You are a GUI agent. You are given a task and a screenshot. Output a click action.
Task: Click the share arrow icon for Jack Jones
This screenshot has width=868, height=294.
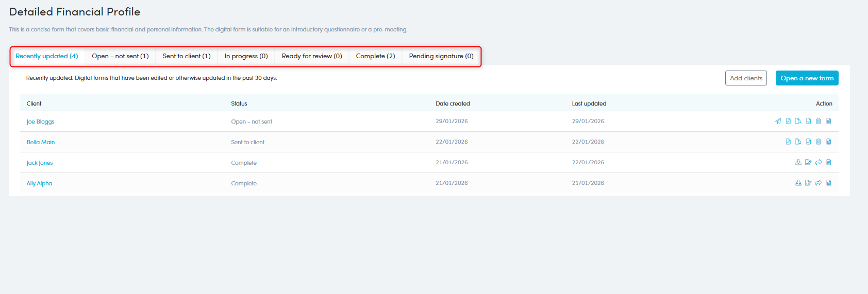[819, 162]
